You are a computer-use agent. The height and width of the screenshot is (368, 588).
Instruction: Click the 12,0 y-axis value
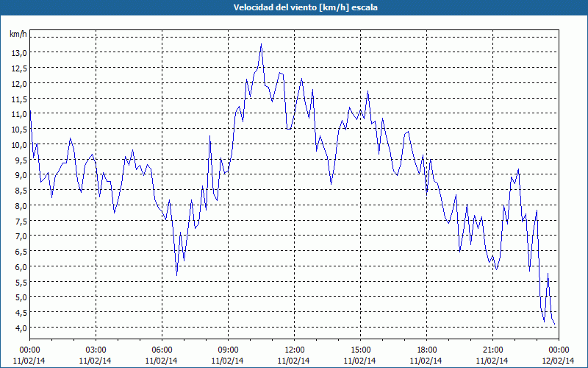19,83
